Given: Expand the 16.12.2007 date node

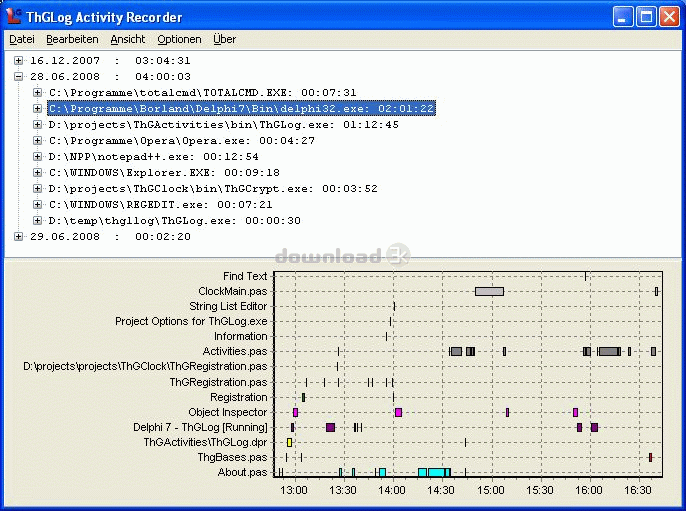Looking at the screenshot, I should (x=18, y=60).
